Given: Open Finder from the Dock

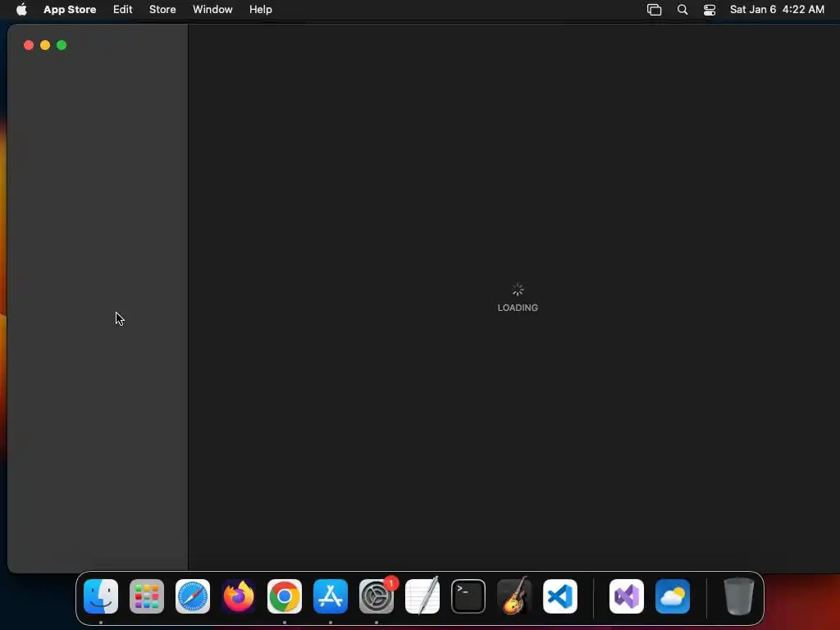Looking at the screenshot, I should (101, 596).
